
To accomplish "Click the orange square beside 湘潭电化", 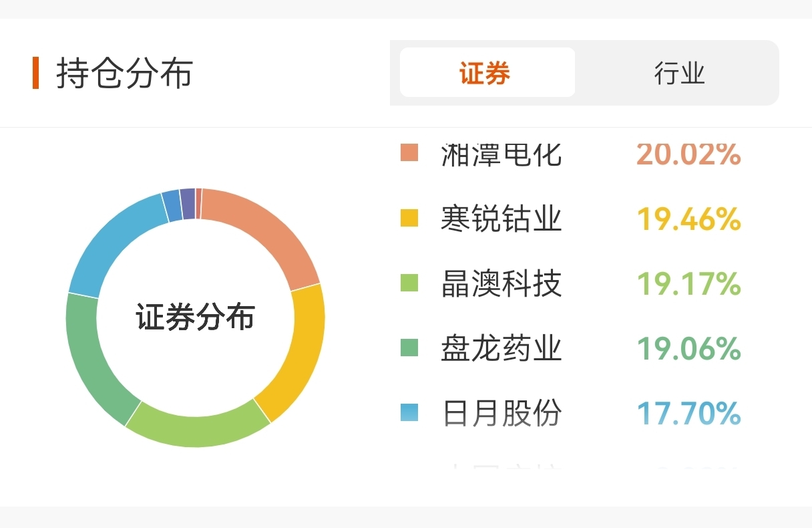I will (409, 153).
